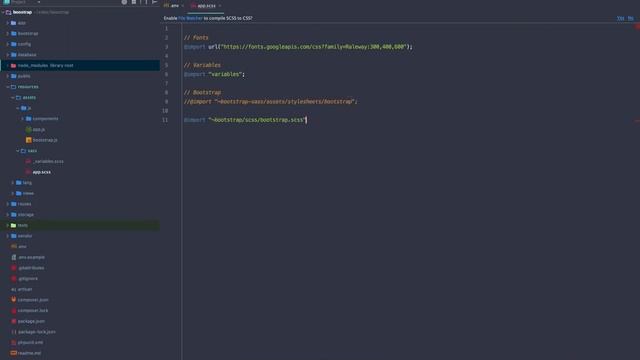This screenshot has width=640, height=360.
Task: Select the vendor folder in tree
Action: click(x=25, y=236)
